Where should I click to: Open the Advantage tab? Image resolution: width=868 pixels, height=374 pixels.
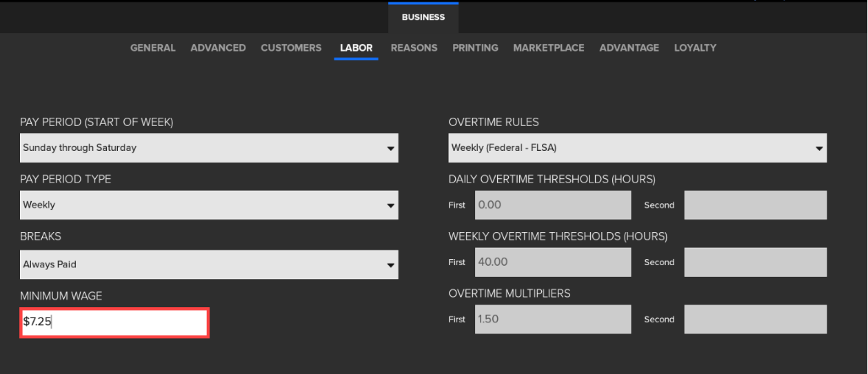click(629, 48)
